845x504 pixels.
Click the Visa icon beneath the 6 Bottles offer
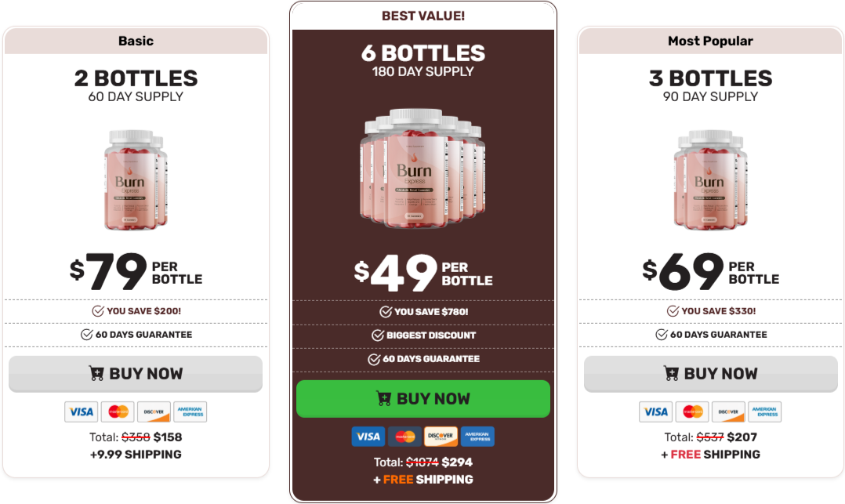click(x=368, y=437)
